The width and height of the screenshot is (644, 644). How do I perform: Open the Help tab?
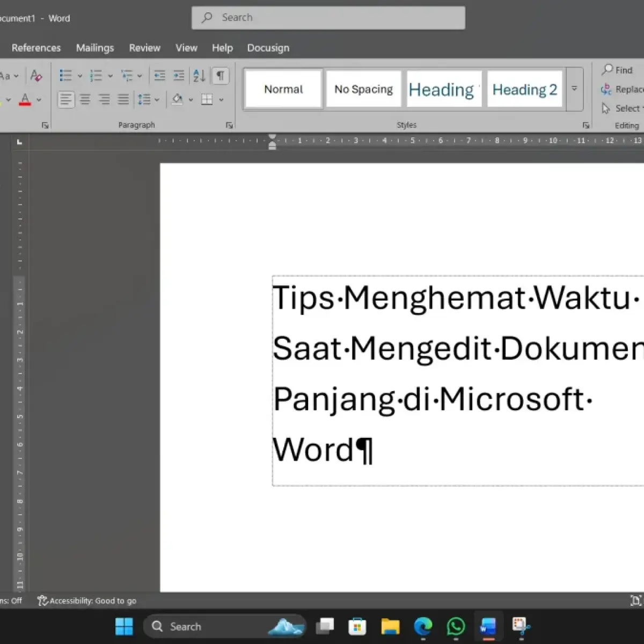[x=222, y=48]
